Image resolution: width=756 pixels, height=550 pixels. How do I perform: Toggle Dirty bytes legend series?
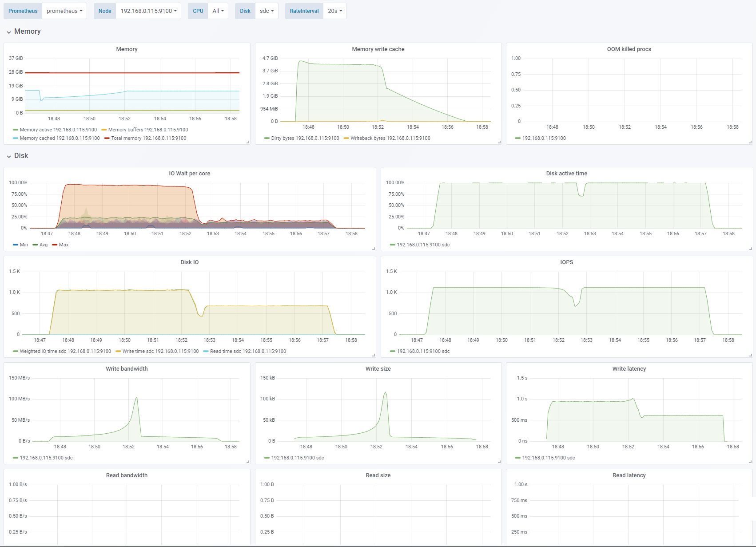305,138
